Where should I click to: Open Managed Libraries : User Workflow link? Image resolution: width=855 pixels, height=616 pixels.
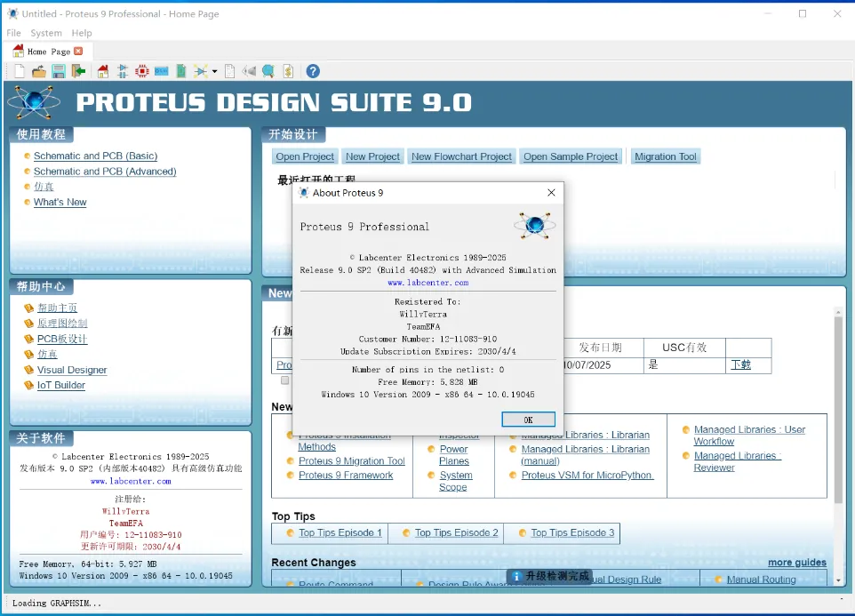point(749,435)
